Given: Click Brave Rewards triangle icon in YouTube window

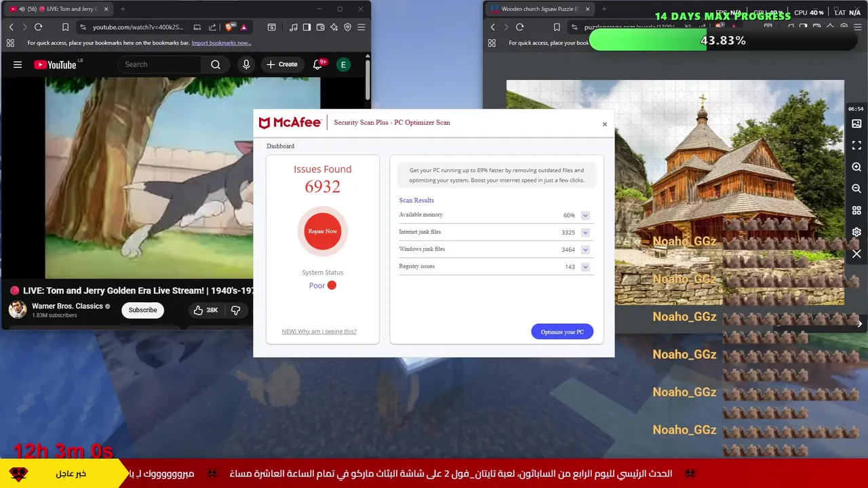Looking at the screenshot, I should click(243, 27).
